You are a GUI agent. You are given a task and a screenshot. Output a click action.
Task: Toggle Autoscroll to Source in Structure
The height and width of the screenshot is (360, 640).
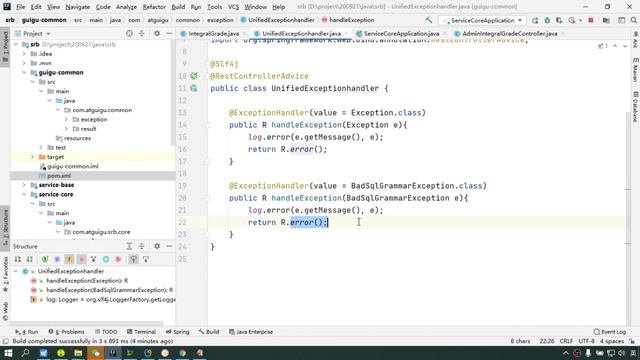tap(133, 259)
